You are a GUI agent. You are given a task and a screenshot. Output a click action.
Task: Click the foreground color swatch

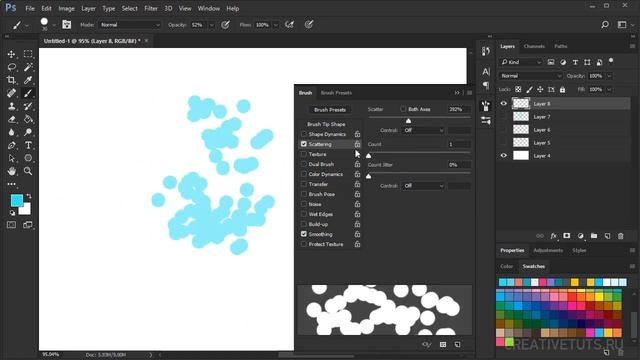point(17,200)
